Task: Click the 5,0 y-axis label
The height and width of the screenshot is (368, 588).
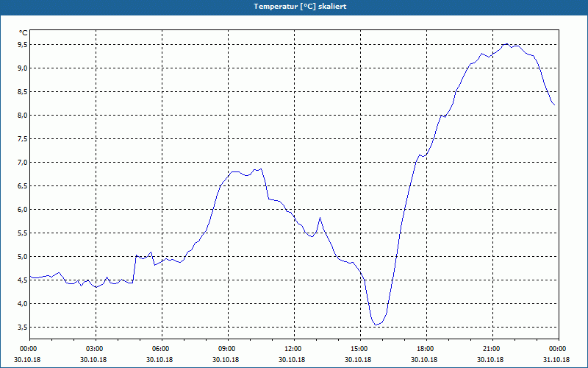Action: [23, 257]
